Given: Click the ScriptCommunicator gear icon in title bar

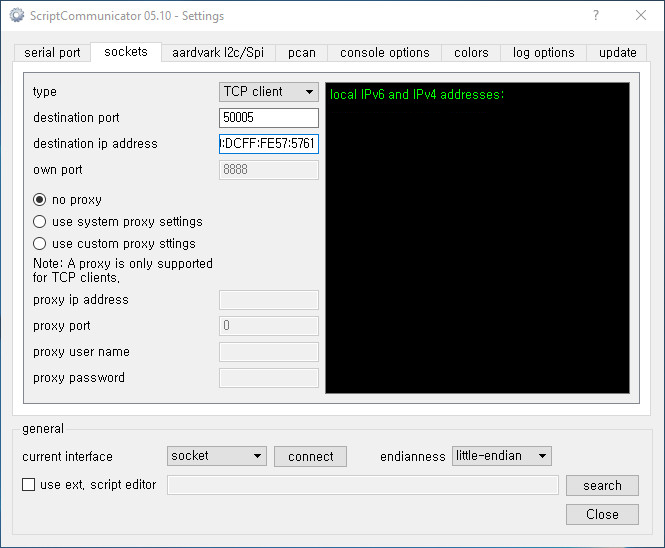Looking at the screenshot, I should coord(17,16).
